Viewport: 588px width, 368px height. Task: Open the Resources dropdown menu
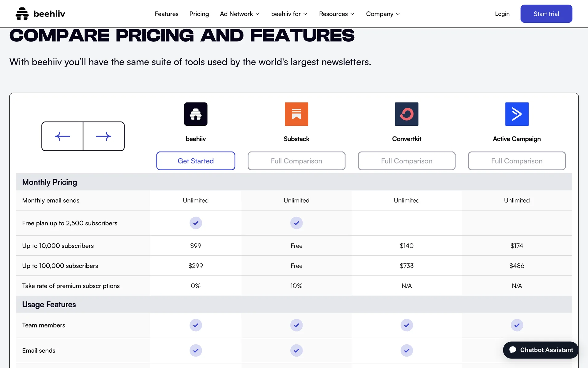pyautogui.click(x=336, y=14)
